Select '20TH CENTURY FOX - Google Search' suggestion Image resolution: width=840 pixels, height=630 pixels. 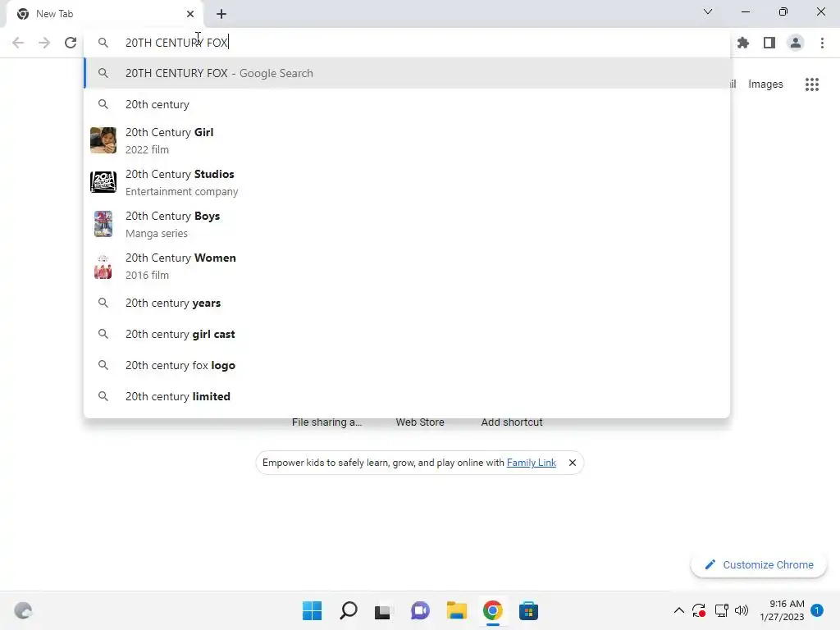(407, 73)
